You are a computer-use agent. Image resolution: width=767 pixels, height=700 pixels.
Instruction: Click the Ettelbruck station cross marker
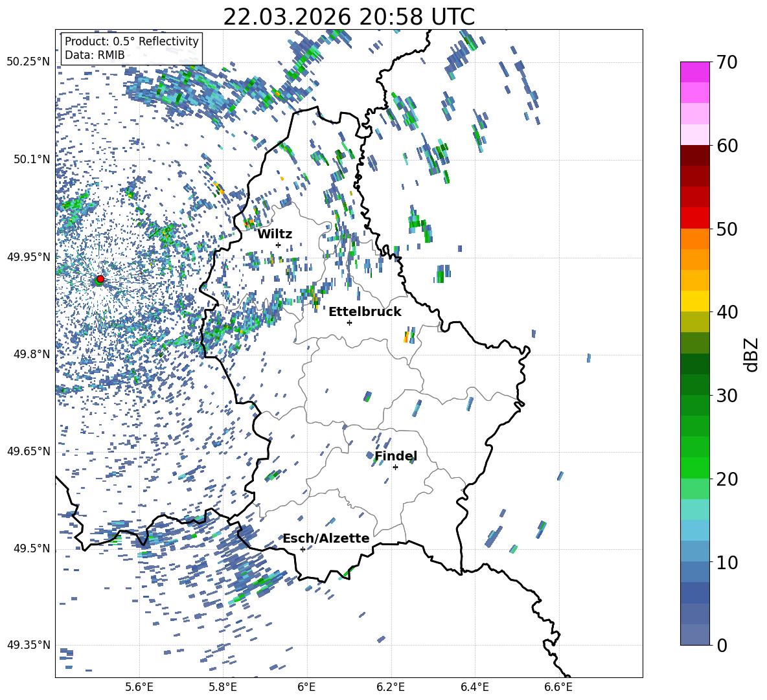click(349, 322)
